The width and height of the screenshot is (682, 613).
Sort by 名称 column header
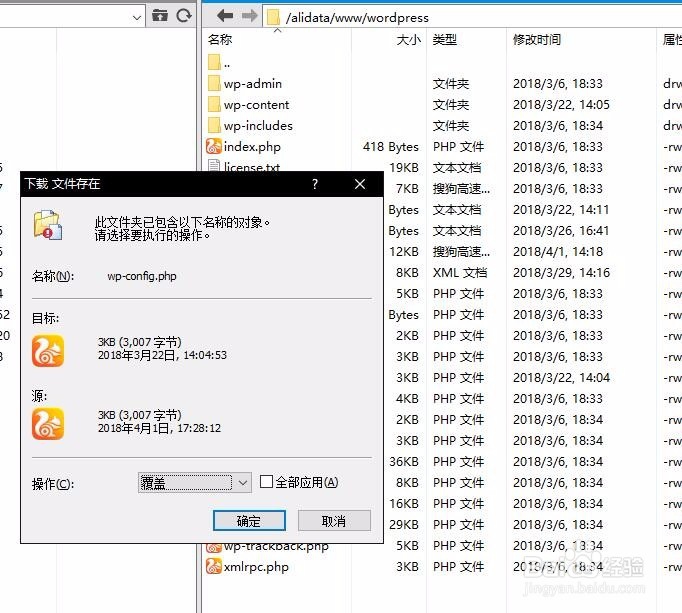(220, 40)
